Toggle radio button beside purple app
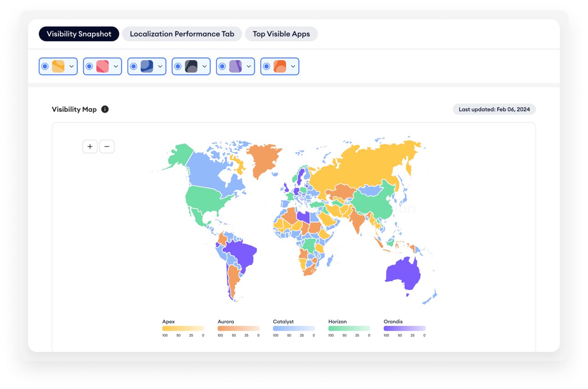 [222, 67]
